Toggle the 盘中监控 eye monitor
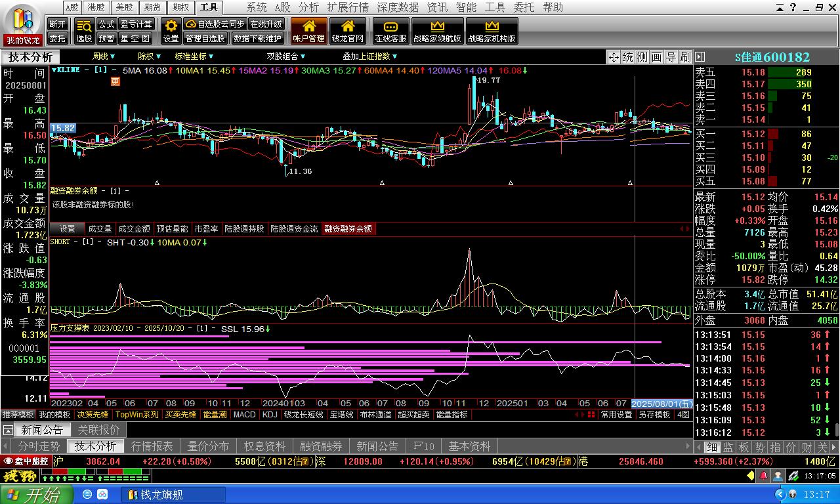Image resolution: width=840 pixels, height=504 pixels. click(26, 461)
